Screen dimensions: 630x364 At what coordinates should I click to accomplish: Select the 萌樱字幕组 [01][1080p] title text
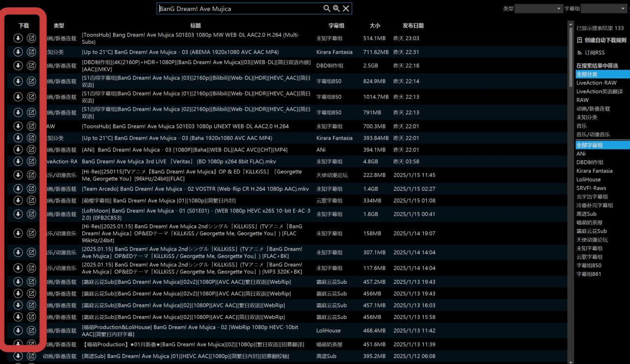(159, 200)
